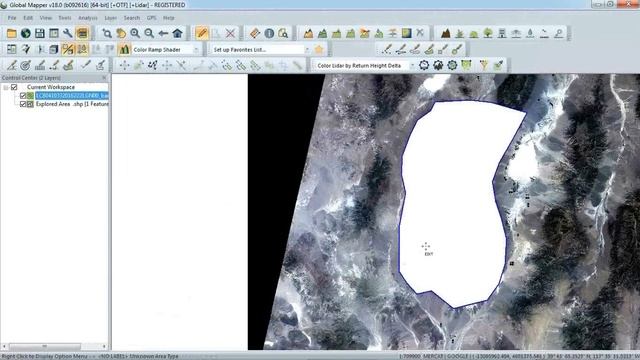The width and height of the screenshot is (640, 360).
Task: Click the building tower icon
Action: point(502,33)
